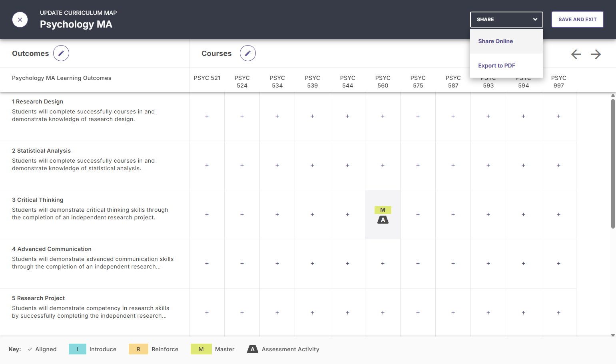Click the SAVE AND EXIT button

pos(577,20)
